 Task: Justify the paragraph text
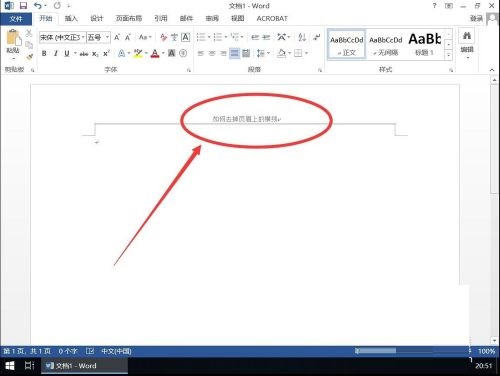point(235,53)
